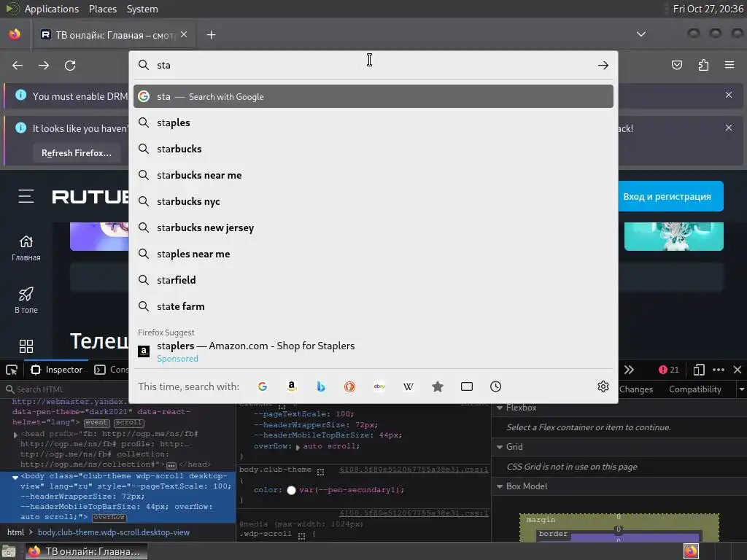Choose the 'starbucks near me' suggestion

point(373,175)
